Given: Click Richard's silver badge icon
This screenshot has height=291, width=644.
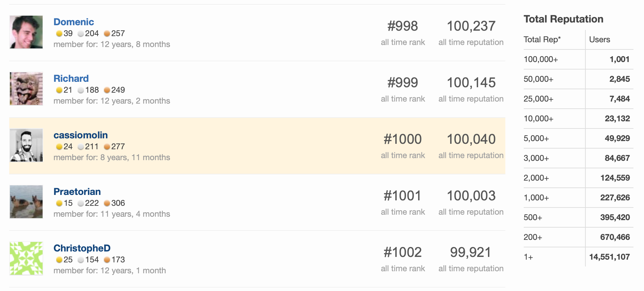Looking at the screenshot, I should (81, 90).
